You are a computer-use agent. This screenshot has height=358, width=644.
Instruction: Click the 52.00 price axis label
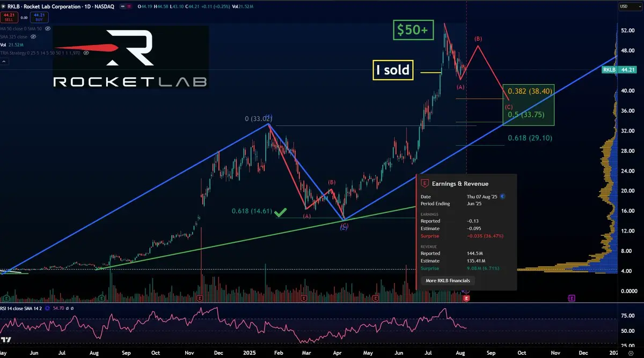click(x=627, y=31)
